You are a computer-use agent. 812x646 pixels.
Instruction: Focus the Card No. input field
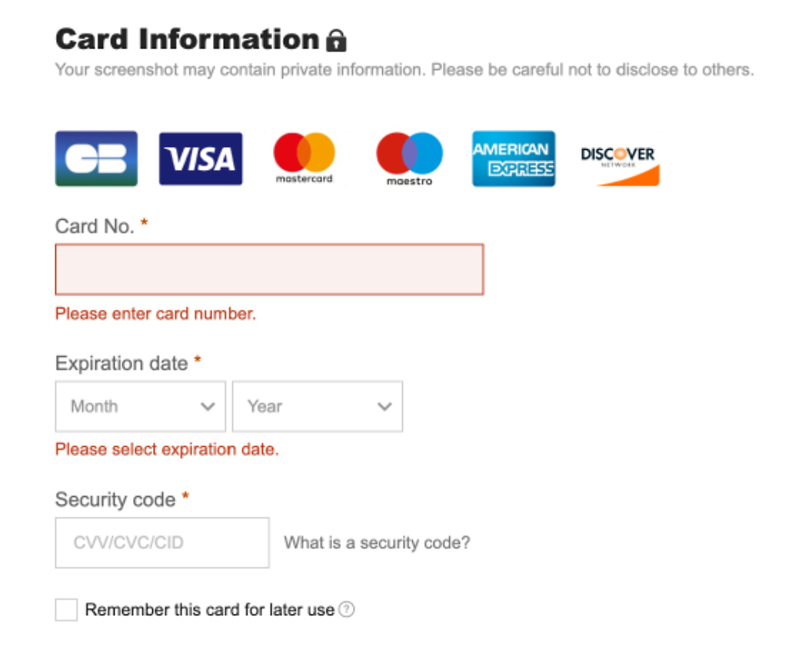point(269,269)
